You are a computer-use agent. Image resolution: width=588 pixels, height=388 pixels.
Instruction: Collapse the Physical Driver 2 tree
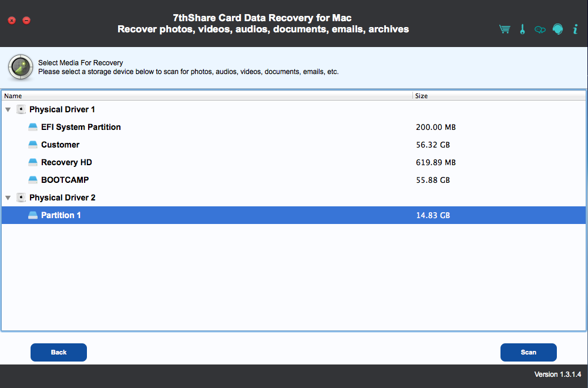pyautogui.click(x=8, y=198)
